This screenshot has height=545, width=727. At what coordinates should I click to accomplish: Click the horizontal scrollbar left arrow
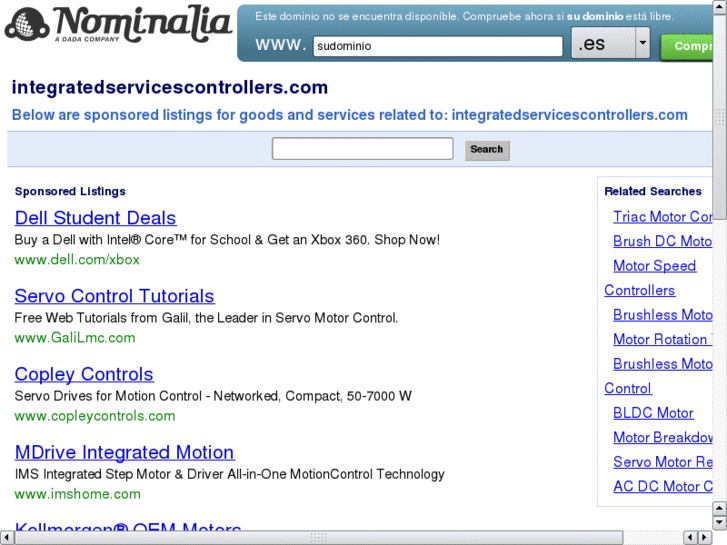point(6,537)
